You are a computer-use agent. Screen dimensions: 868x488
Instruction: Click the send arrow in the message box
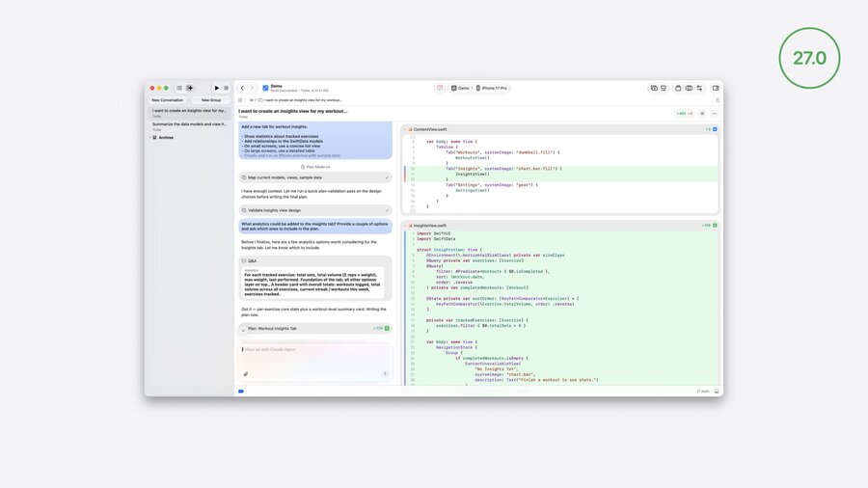click(x=385, y=374)
